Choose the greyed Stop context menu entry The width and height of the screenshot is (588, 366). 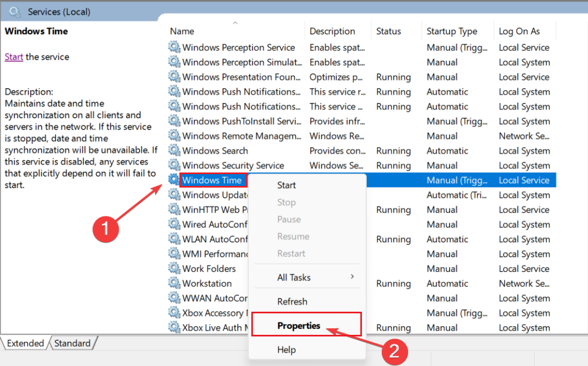click(287, 202)
